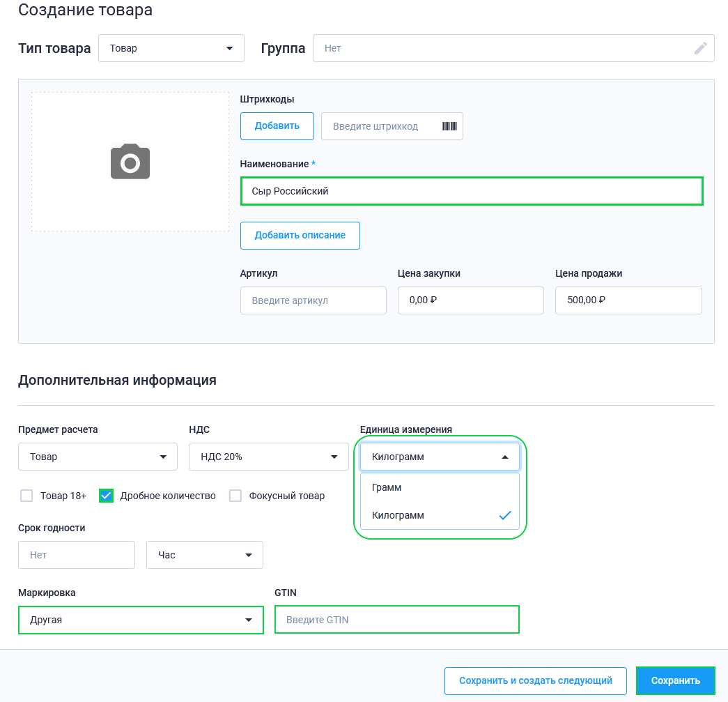
Task: Select Грамм from the unit list
Action: pos(440,487)
